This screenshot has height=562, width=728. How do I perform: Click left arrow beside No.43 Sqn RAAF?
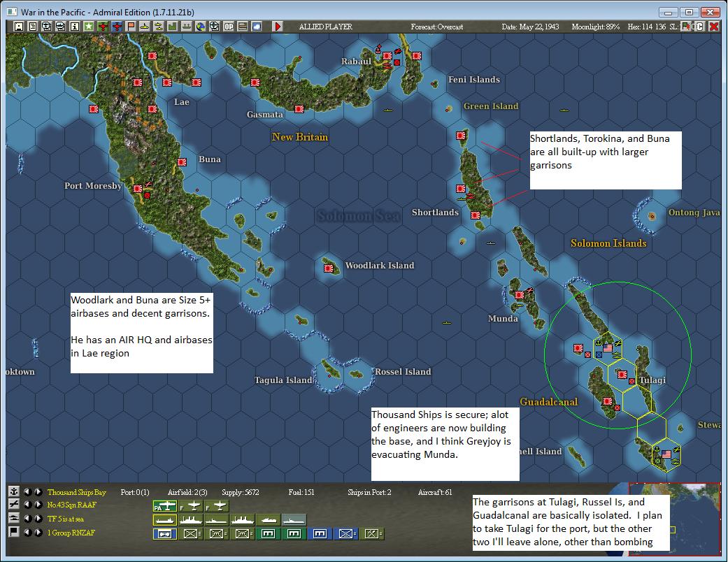pos(28,505)
